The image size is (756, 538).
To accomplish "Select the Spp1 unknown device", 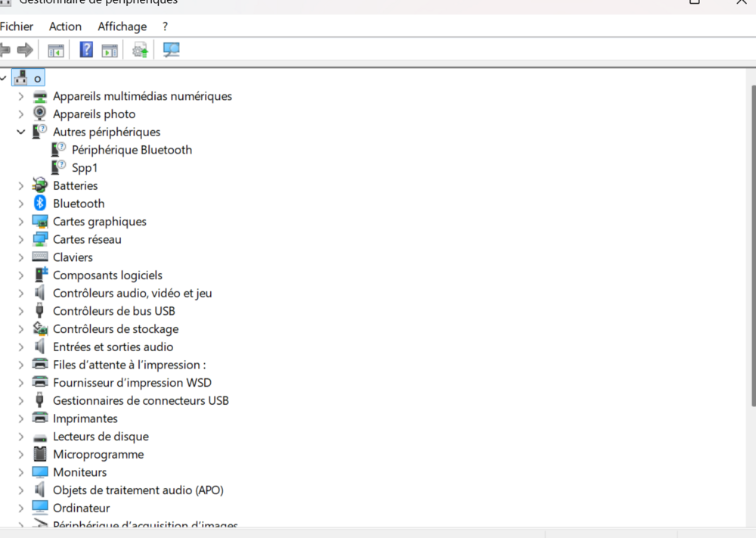I will pos(85,168).
